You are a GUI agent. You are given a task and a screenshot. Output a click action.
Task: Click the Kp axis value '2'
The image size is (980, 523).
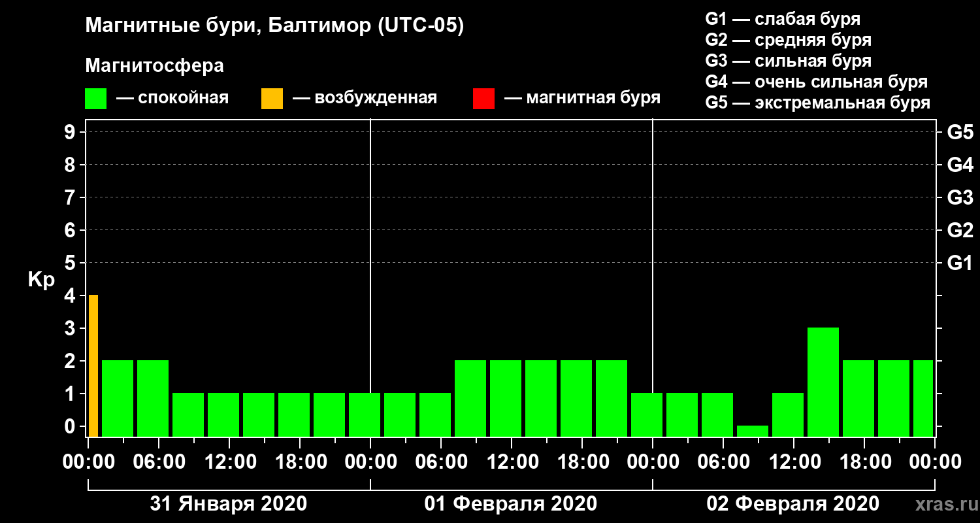(x=70, y=362)
